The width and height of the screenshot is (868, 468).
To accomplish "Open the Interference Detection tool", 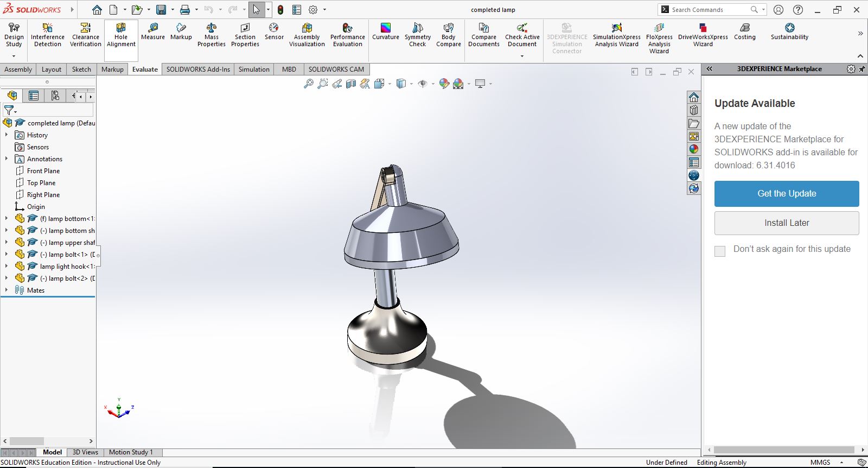I will coord(48,35).
